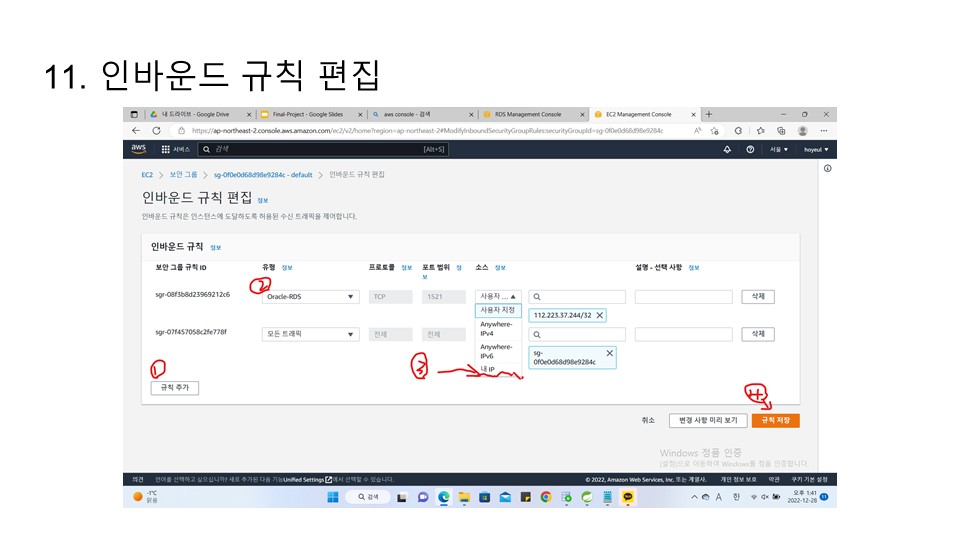
Task: Open a new browser tab with plus
Action: pos(709,114)
